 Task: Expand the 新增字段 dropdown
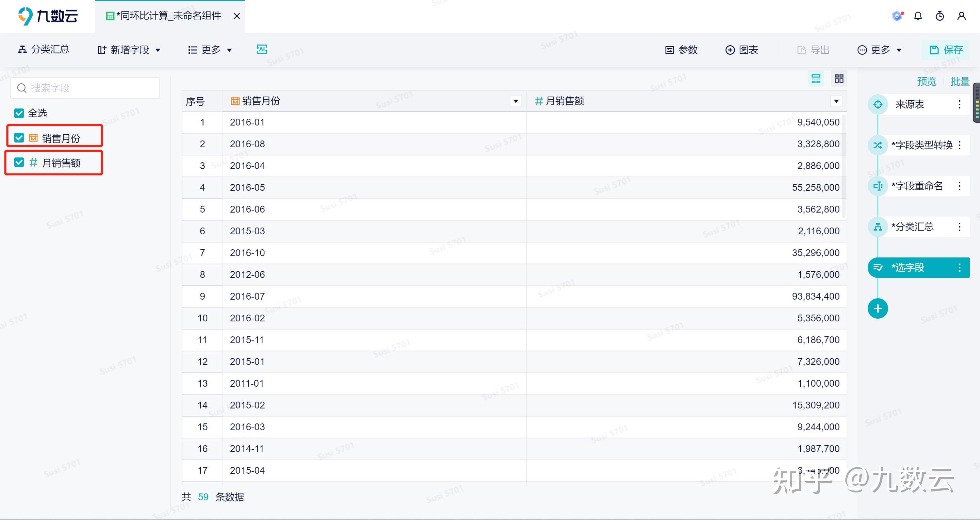pos(129,50)
